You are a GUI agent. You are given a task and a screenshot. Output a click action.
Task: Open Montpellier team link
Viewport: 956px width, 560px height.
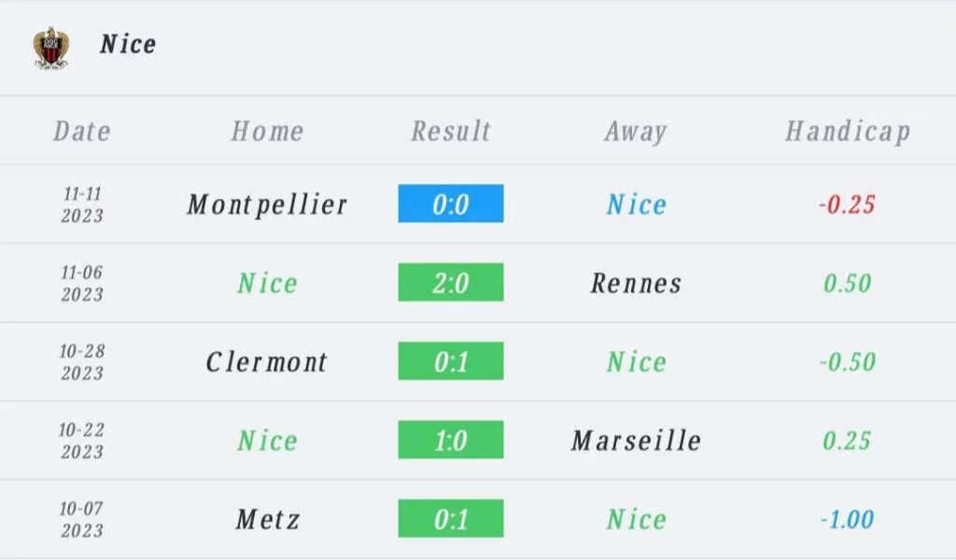267,204
